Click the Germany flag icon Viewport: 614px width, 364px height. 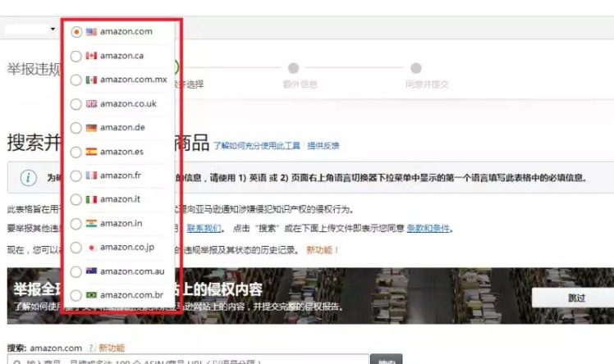pyautogui.click(x=91, y=128)
